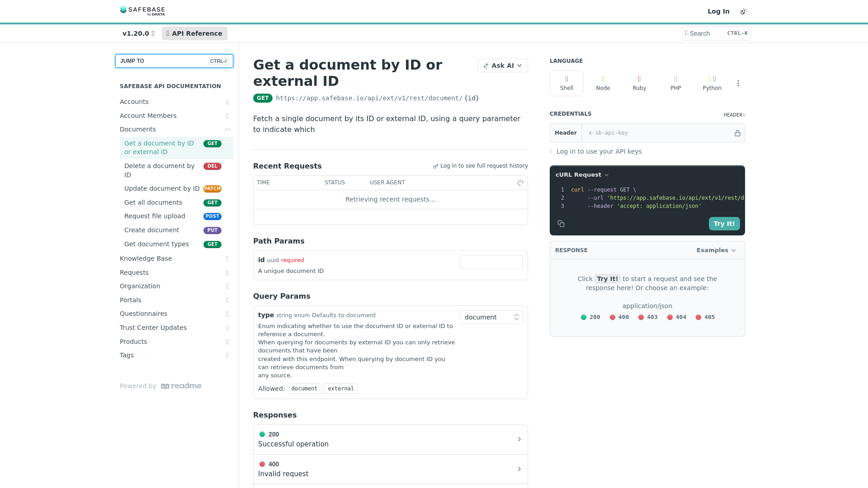This screenshot has height=488, width=868.
Task: Expand the Trust Center Updates section
Action: [x=227, y=328]
